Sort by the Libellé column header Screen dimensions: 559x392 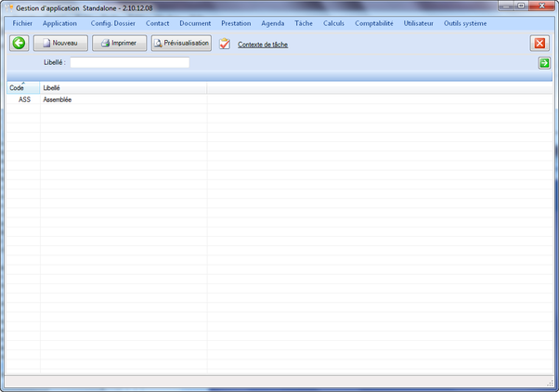(53, 87)
